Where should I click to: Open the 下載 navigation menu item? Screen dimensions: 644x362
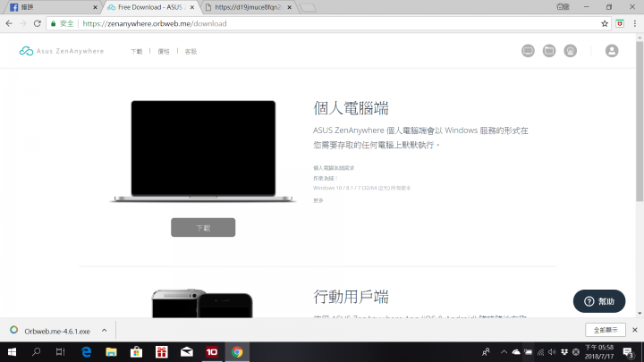point(136,51)
